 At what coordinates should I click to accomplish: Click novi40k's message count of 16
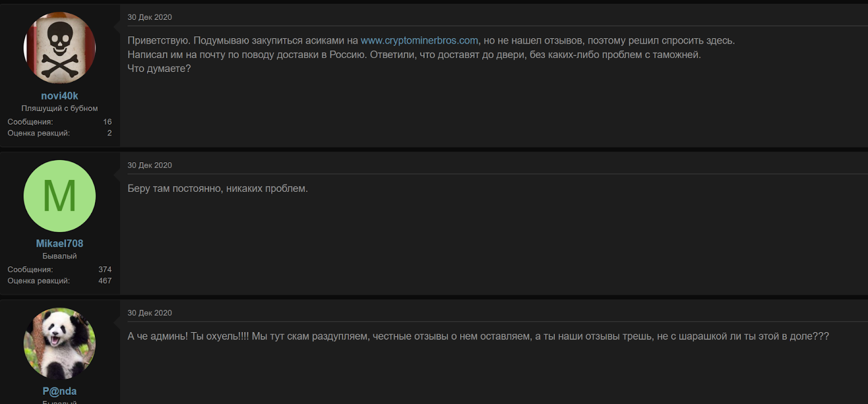[x=107, y=122]
